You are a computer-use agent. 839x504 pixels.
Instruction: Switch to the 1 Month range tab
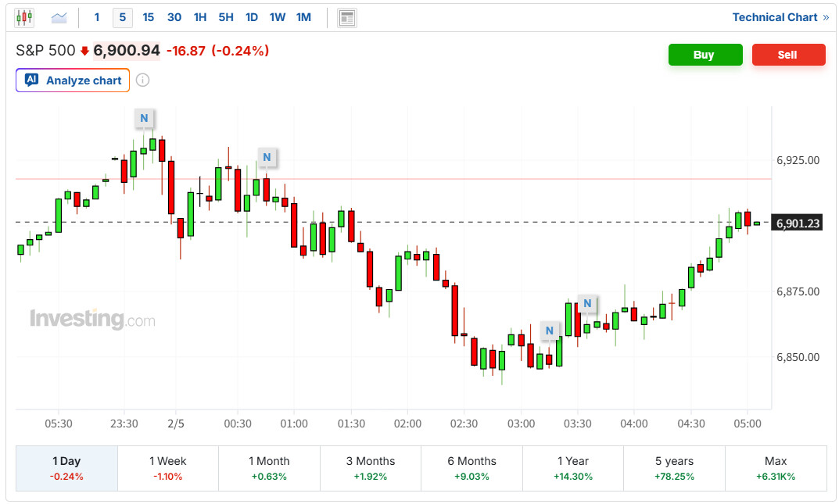point(269,468)
